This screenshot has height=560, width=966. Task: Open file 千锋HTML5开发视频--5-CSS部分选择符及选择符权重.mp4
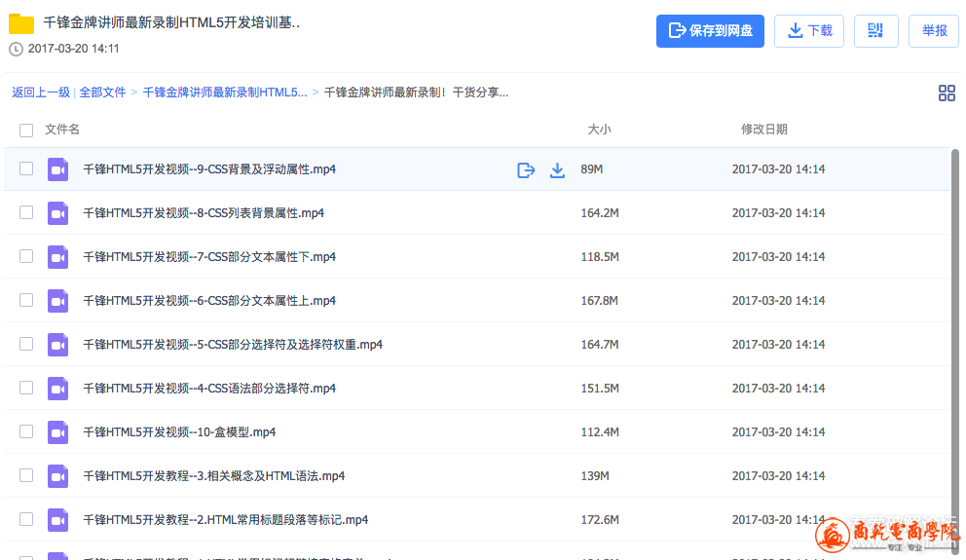233,345
